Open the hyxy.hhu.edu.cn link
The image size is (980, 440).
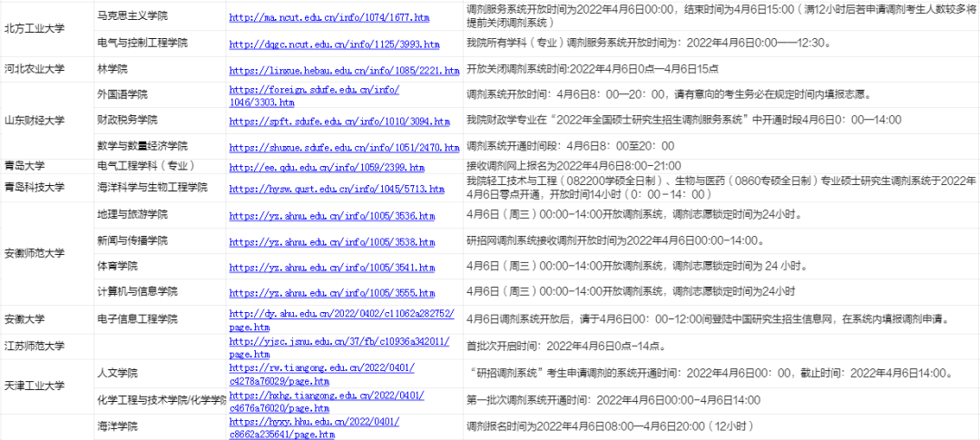(314, 428)
